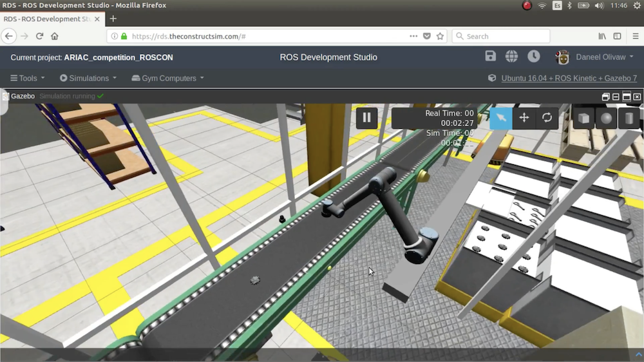Click the 11:46 clock
The image size is (644, 362).
(618, 5)
